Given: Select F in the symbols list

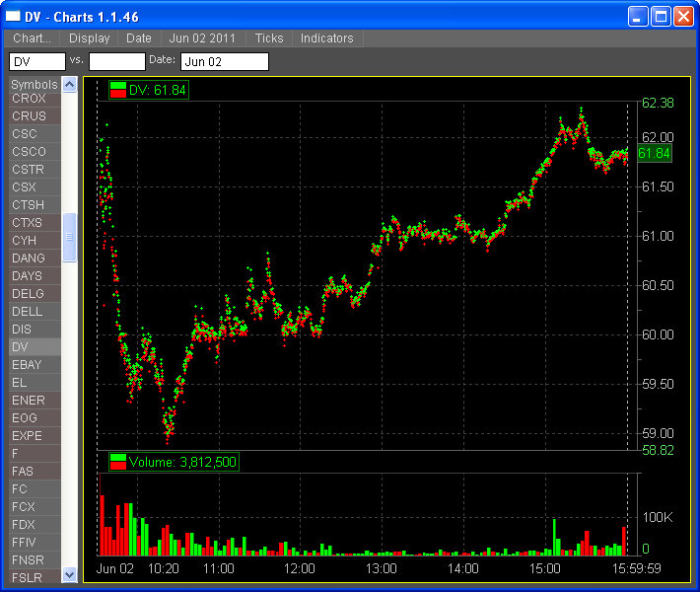Looking at the screenshot, I should (35, 454).
